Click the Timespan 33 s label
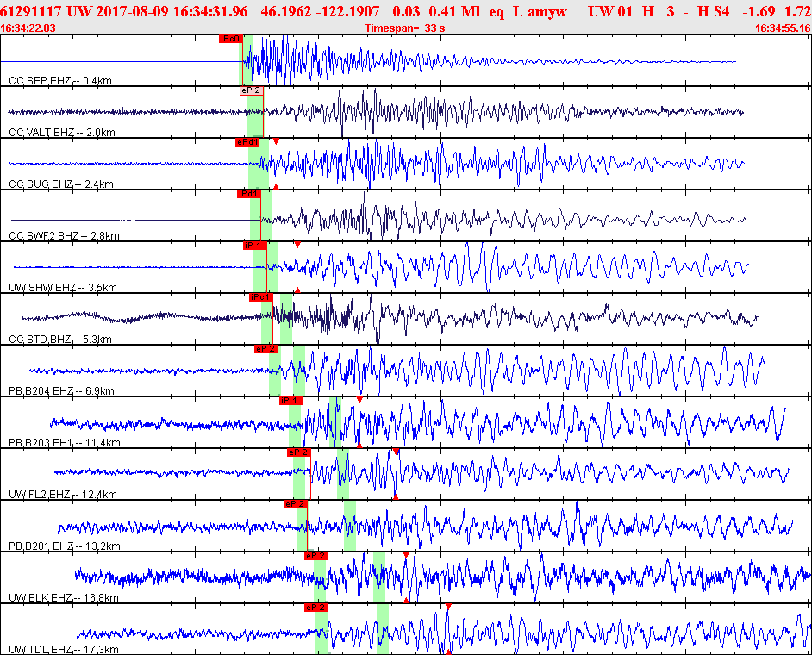Screen dimensions: 812x655 tap(405, 28)
